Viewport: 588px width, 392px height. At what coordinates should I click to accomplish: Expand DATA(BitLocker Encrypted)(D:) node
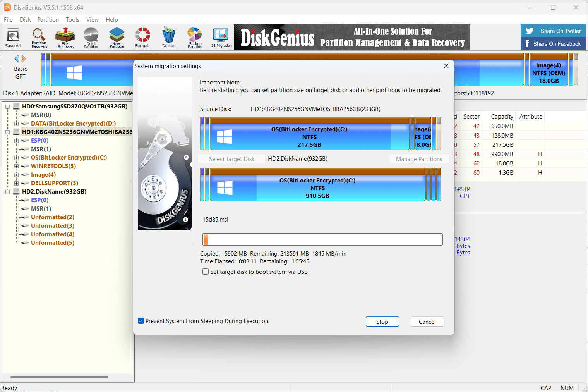17,124
